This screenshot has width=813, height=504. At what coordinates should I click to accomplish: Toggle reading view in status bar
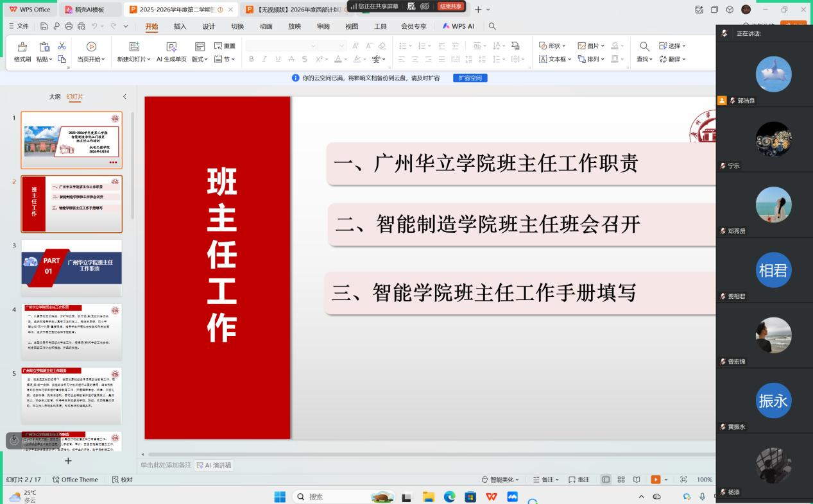pos(637,480)
